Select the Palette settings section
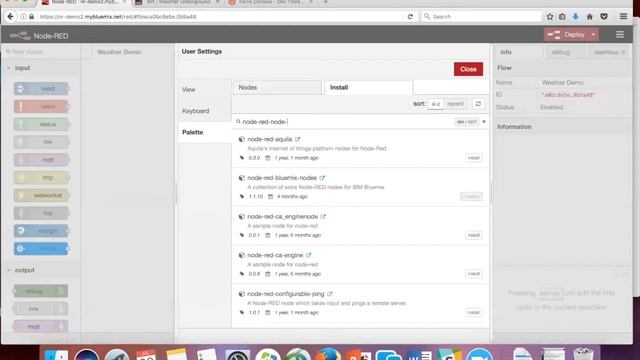Screen dimensions: 640x360 (x=204, y=132)
